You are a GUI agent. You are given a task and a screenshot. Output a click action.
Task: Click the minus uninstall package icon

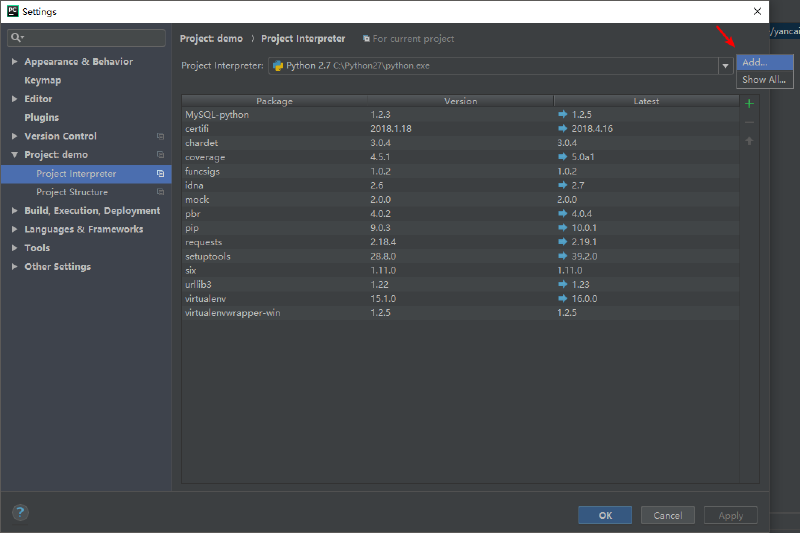[x=749, y=122]
